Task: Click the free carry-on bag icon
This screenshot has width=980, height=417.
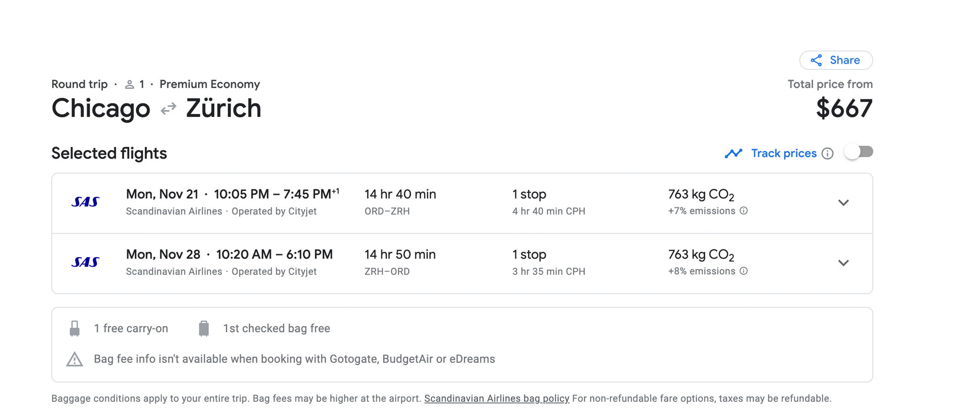Action: tap(75, 329)
